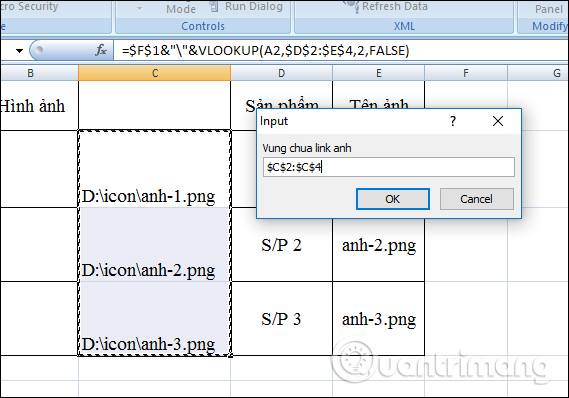Select column D header
569x398 pixels.
(x=282, y=73)
